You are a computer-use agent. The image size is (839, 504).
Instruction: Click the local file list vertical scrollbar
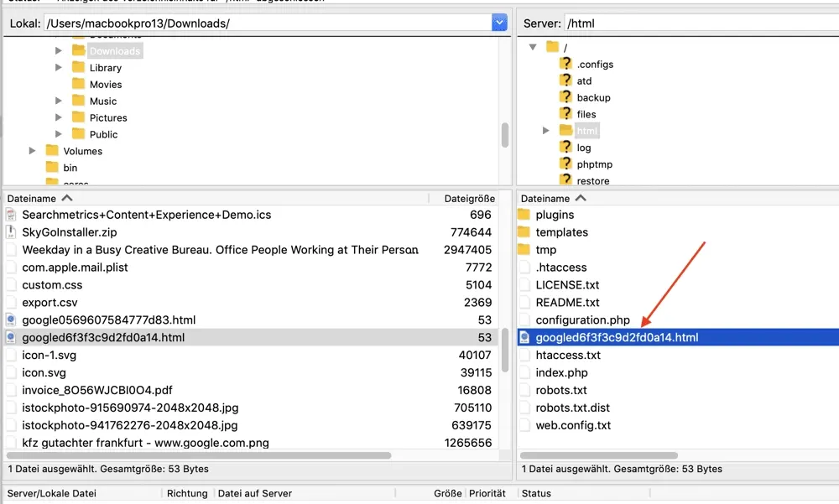(x=504, y=351)
